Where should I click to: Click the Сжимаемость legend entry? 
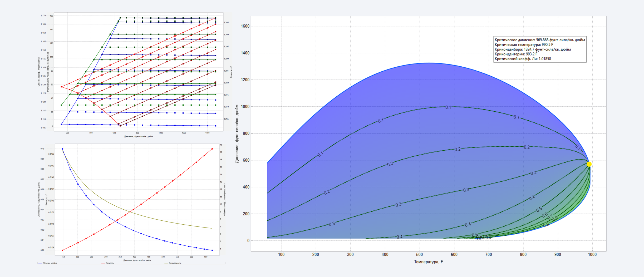coord(173,263)
